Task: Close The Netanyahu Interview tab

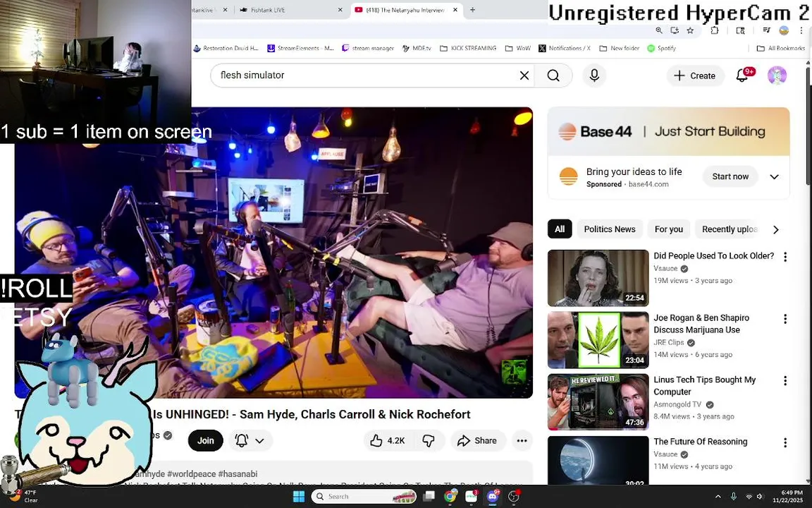Action: click(x=455, y=10)
